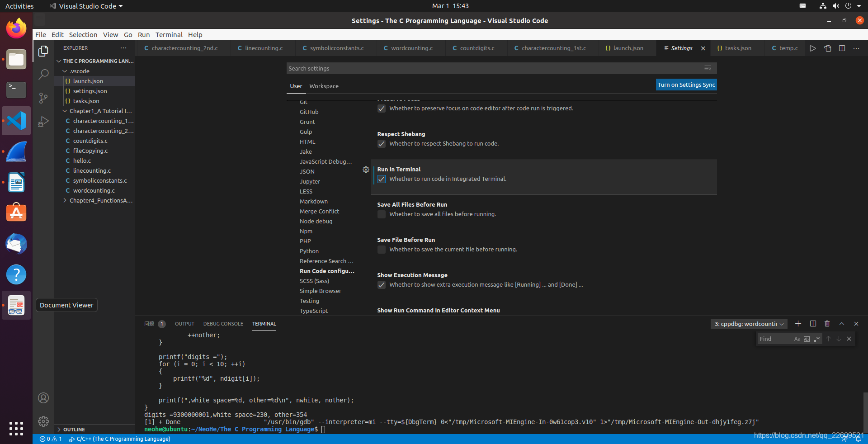
Task: Open the Run and Debug view
Action: click(x=43, y=122)
